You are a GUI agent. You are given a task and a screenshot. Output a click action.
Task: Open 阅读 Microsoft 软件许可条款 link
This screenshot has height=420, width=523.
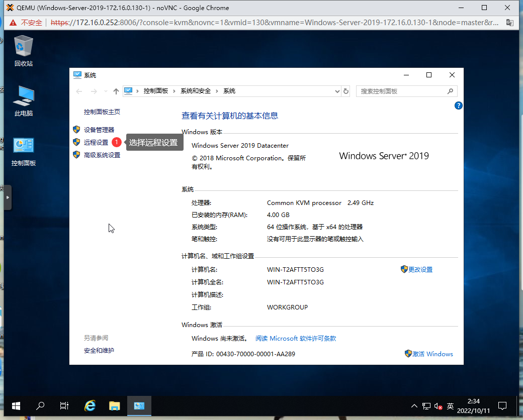296,338
